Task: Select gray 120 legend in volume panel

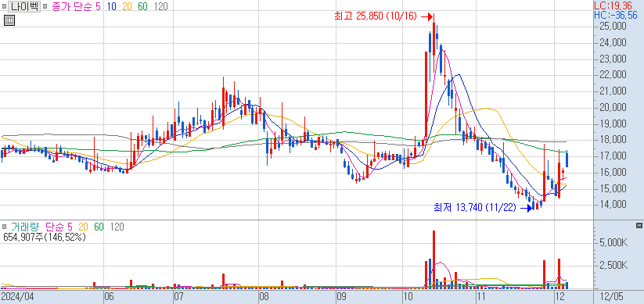Action: click(117, 227)
